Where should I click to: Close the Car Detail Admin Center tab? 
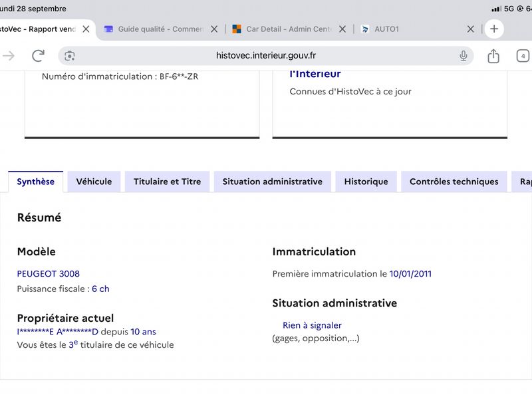pos(342,29)
